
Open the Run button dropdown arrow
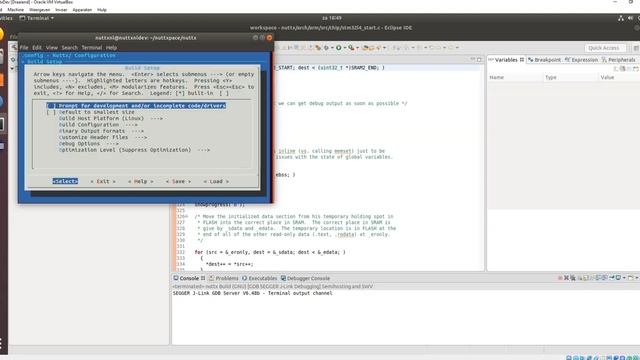pyautogui.click(x=344, y=48)
